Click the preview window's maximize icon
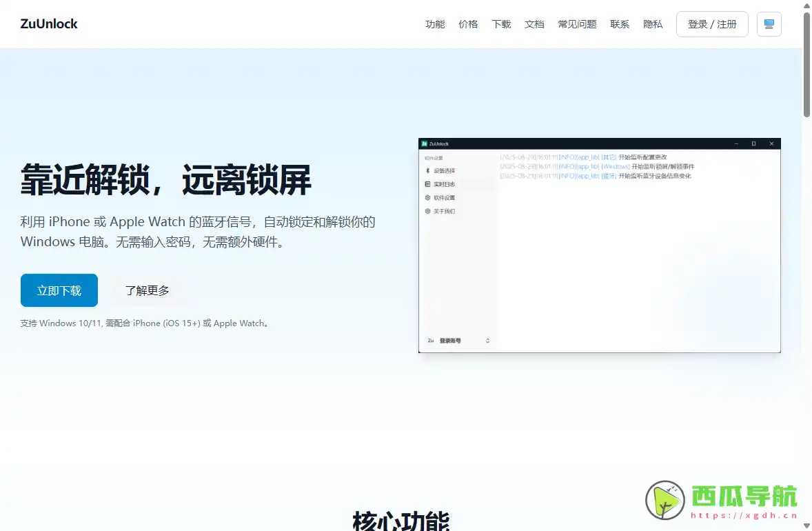The width and height of the screenshot is (812, 531). coord(753,143)
